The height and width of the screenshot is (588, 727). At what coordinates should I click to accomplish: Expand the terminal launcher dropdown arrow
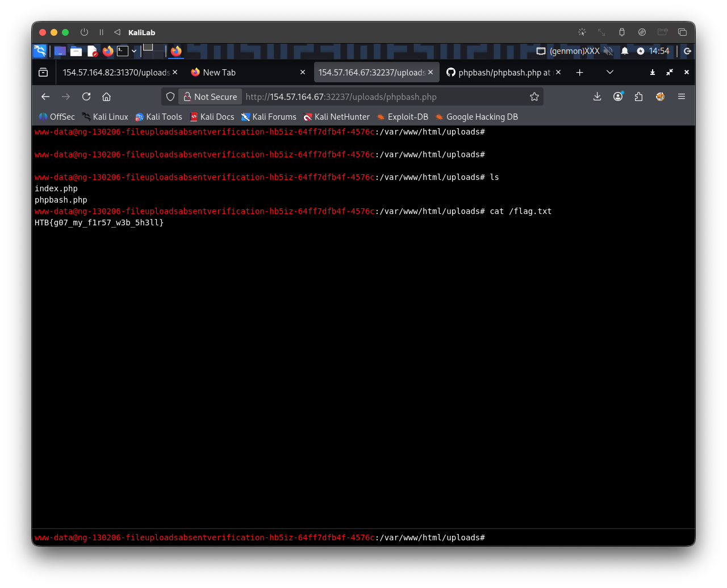(134, 51)
